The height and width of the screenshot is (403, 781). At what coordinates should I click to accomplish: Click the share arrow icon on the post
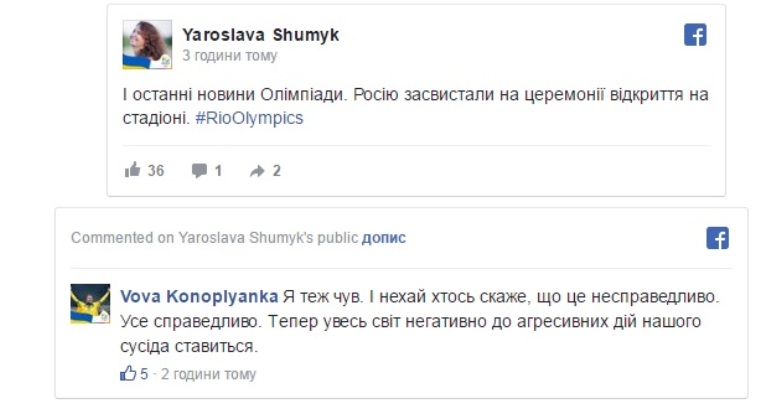point(257,171)
